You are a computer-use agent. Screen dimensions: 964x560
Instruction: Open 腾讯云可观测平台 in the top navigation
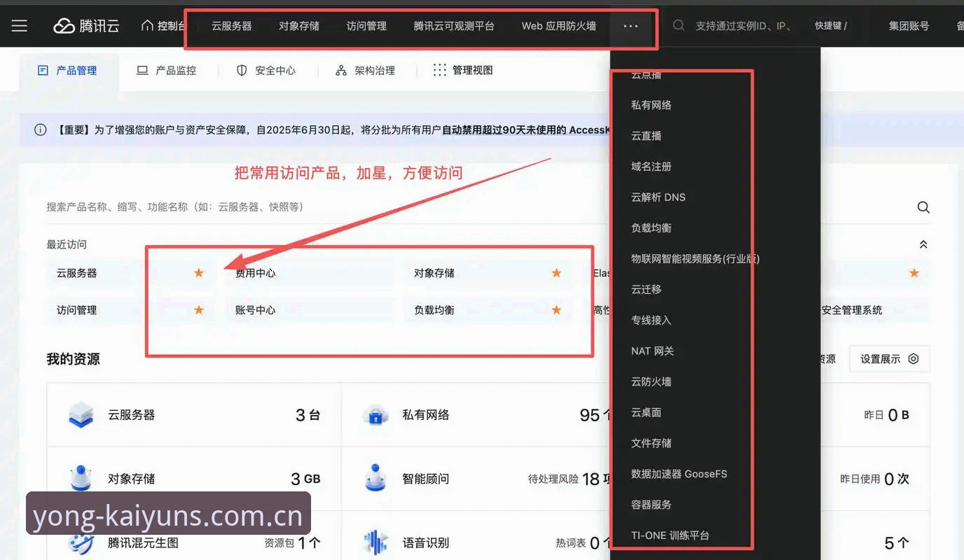tap(454, 26)
